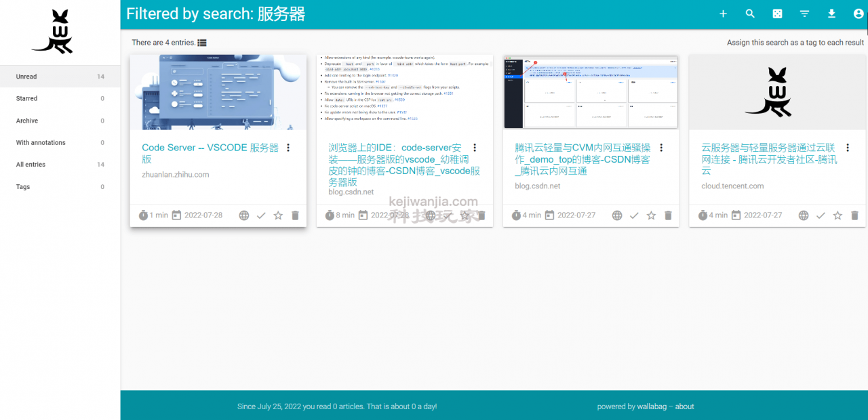The image size is (868, 420).
Task: Open the user account icon menu
Action: click(859, 14)
